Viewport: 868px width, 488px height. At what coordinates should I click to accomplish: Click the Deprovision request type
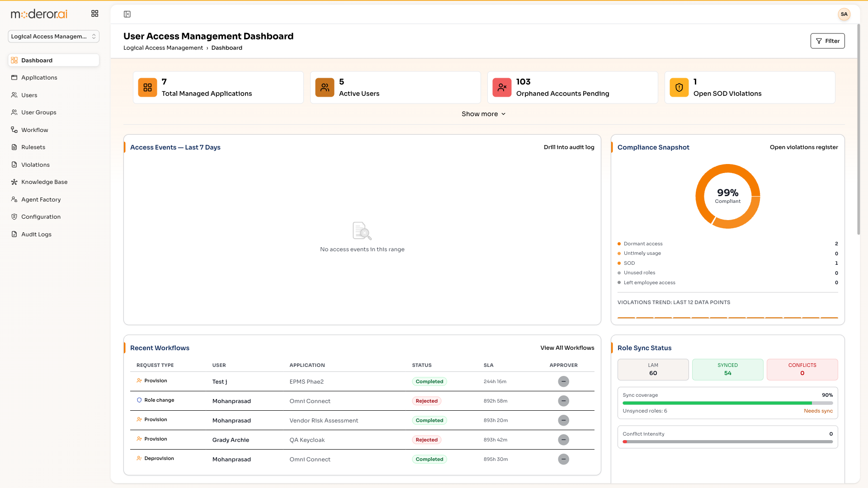click(155, 459)
